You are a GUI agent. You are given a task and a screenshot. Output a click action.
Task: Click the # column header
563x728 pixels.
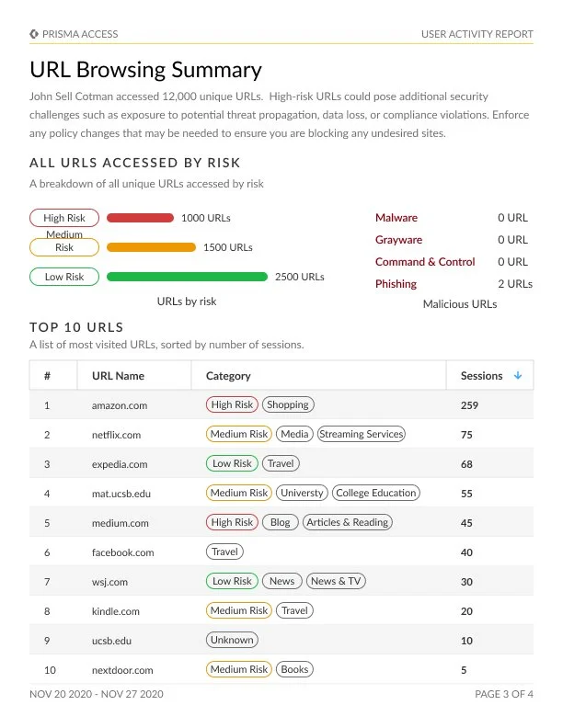[53, 376]
